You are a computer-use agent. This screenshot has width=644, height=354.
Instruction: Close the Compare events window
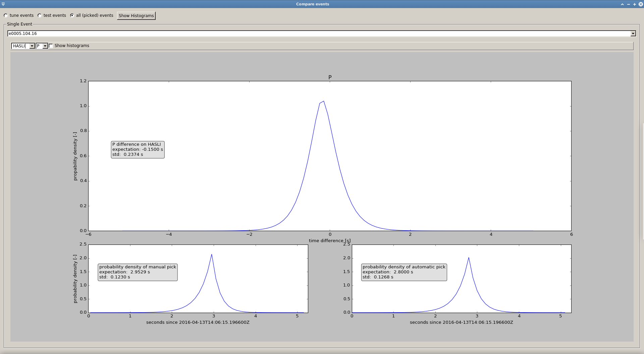pos(640,4)
